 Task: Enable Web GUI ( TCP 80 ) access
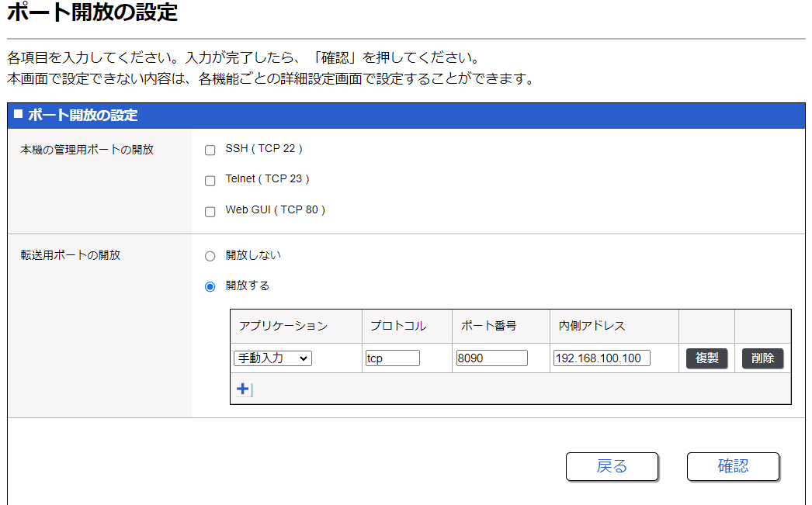pyautogui.click(x=210, y=210)
